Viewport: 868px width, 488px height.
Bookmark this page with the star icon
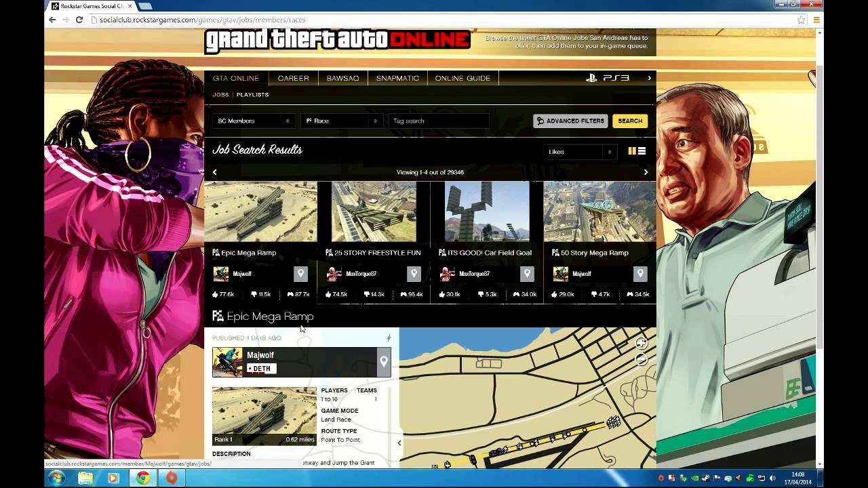801,20
